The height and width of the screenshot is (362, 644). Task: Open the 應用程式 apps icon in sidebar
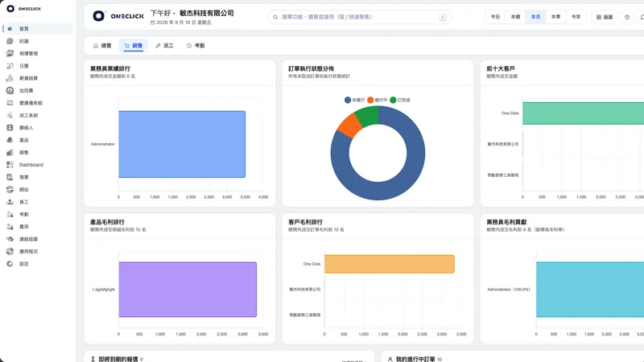pos(10,251)
